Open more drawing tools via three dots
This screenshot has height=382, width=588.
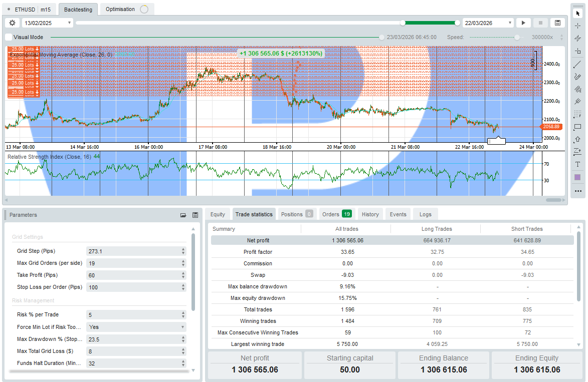pyautogui.click(x=577, y=191)
